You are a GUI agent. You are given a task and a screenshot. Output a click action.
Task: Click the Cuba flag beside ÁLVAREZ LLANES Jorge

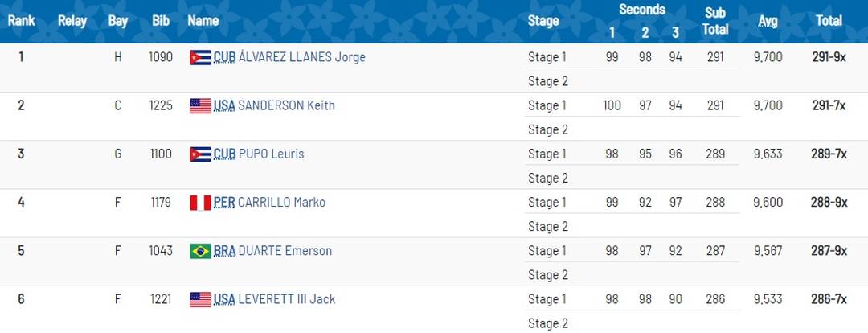[200, 58]
